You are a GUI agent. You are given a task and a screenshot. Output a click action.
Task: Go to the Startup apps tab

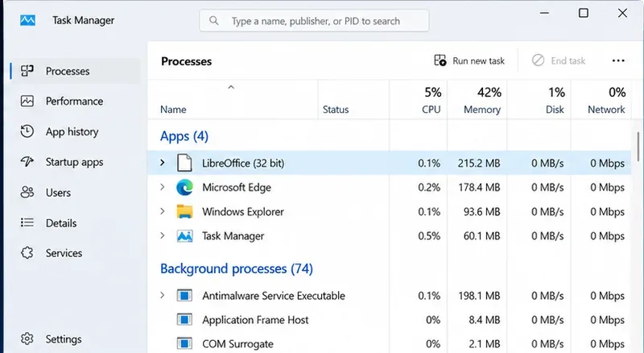[x=76, y=162]
